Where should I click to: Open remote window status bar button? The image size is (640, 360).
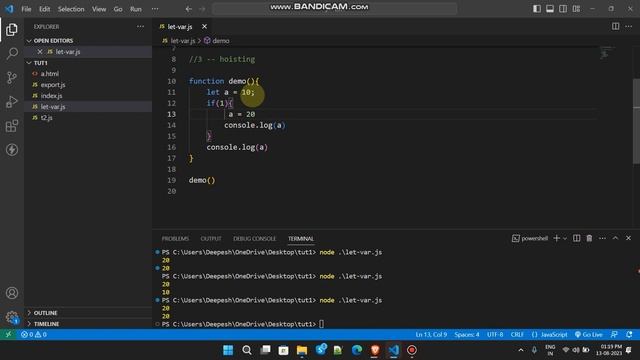[8, 335]
